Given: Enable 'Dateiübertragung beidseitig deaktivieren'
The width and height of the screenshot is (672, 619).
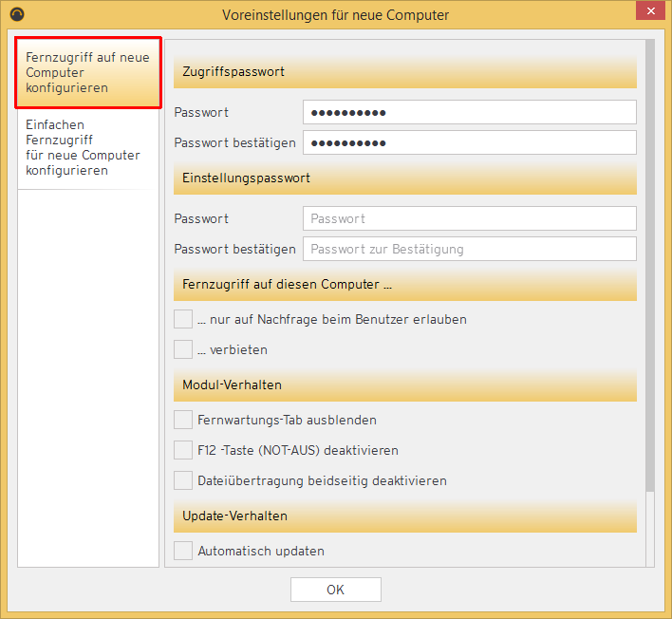Looking at the screenshot, I should [x=183, y=480].
